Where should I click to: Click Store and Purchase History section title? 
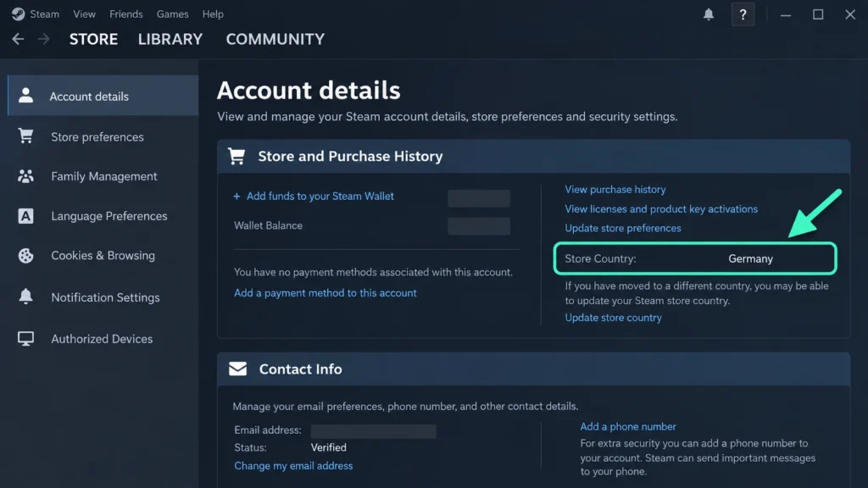(x=350, y=157)
